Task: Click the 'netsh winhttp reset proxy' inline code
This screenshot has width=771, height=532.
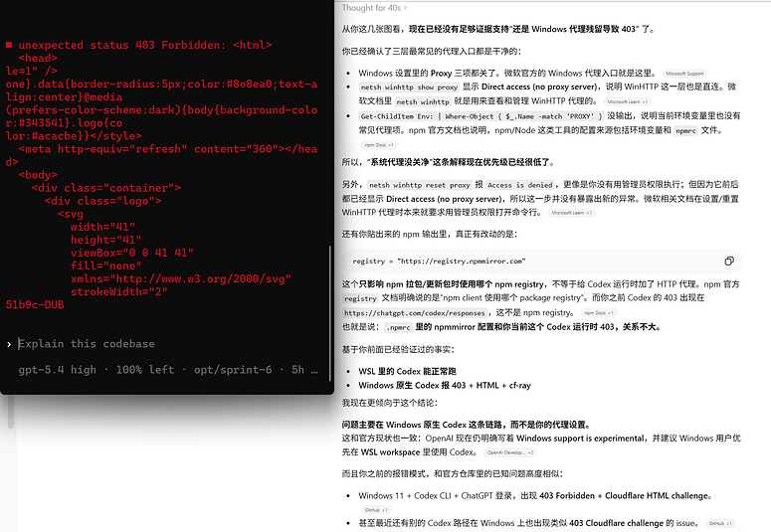Action: [x=420, y=185]
